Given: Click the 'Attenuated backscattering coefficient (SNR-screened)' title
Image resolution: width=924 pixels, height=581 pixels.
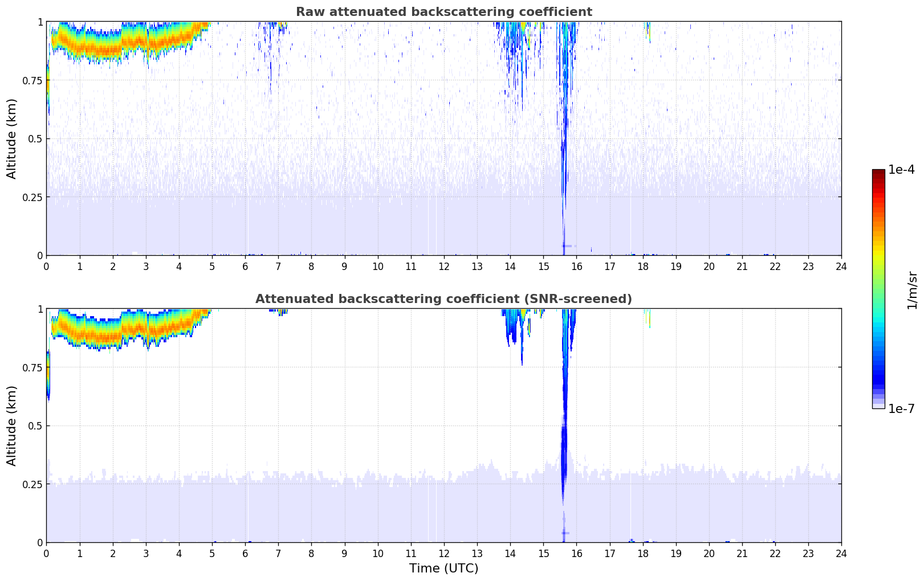Looking at the screenshot, I should [443, 299].
